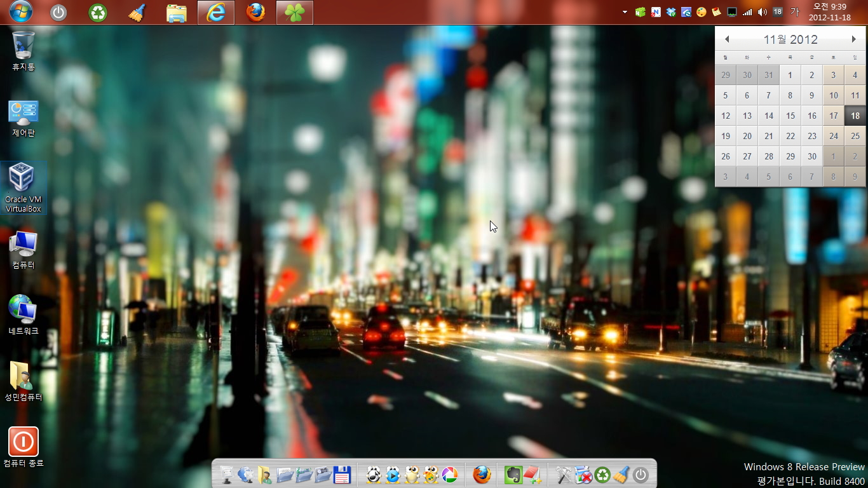Image resolution: width=868 pixels, height=488 pixels.
Task: Open the volume speaker tray icon
Action: tap(763, 12)
